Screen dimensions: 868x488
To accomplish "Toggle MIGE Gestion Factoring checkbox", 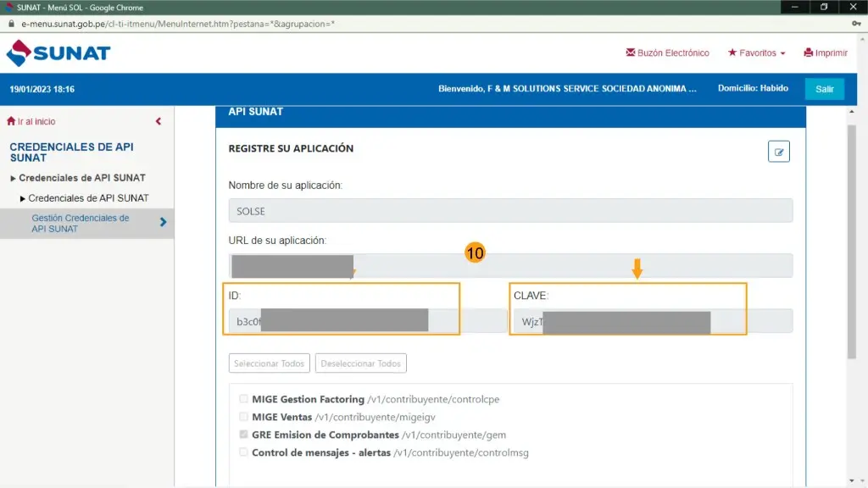I will point(243,399).
